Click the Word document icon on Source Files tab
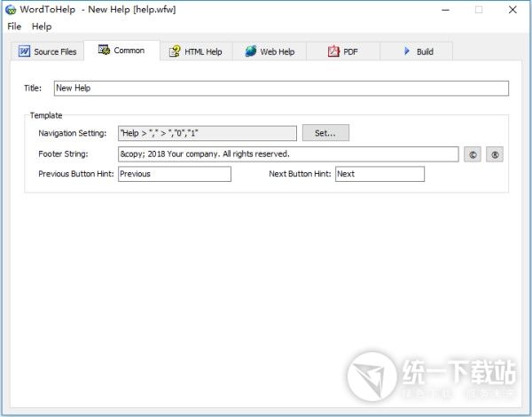The width and height of the screenshot is (532, 417). tap(25, 51)
